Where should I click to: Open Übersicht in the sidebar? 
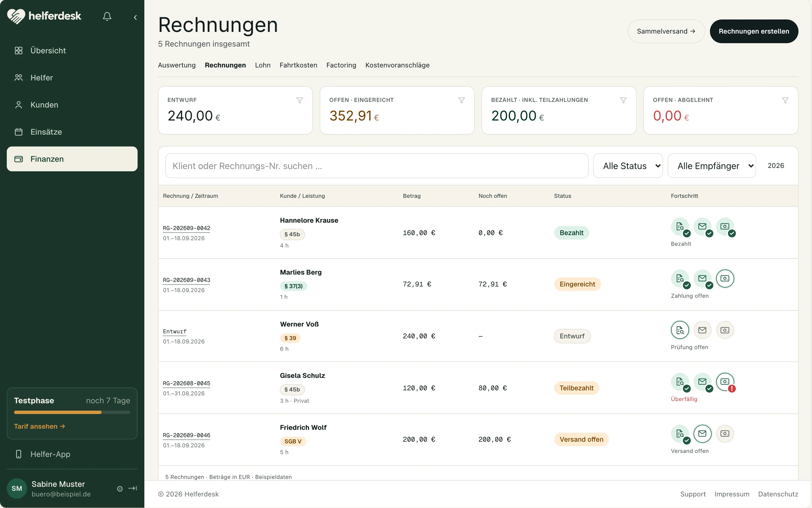(x=72, y=51)
